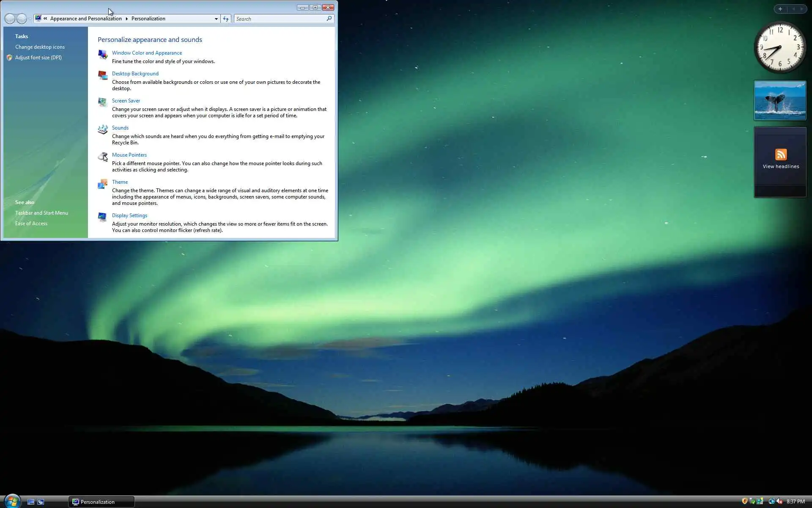This screenshot has height=508, width=812.
Task: Expand the address bar history dropdown
Action: pyautogui.click(x=216, y=19)
